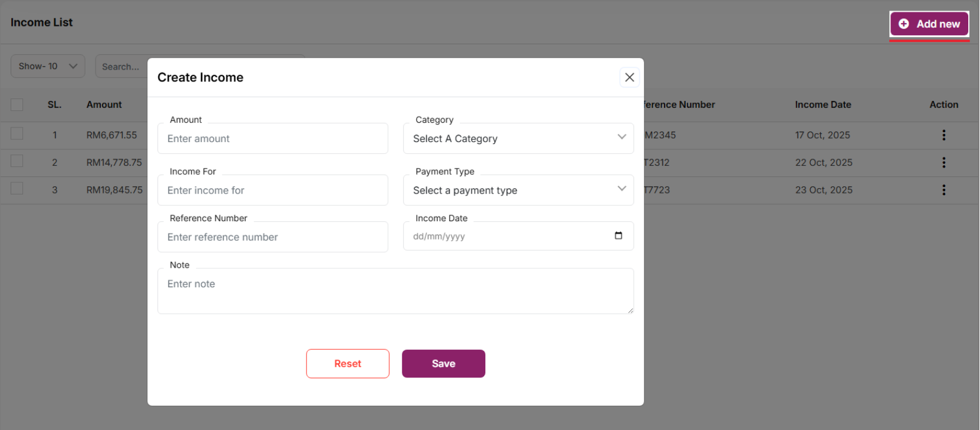Select checkbox for row 3
This screenshot has height=430, width=980.
pyautogui.click(x=17, y=189)
